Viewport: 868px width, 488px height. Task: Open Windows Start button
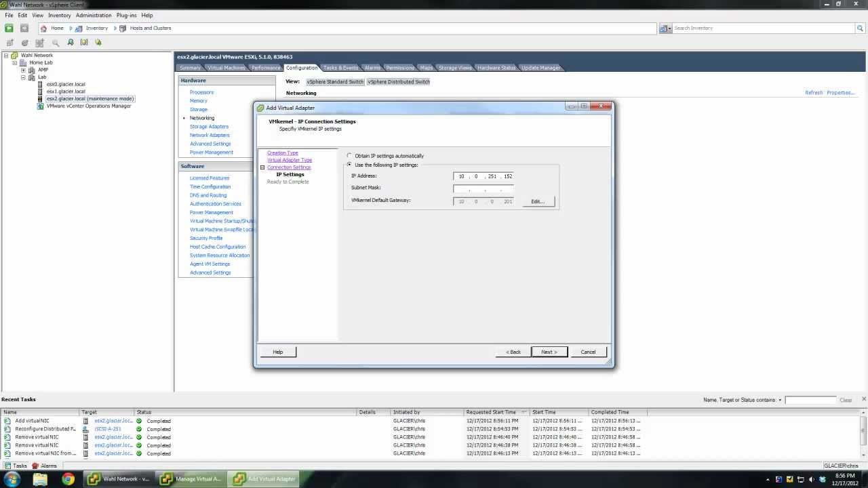[x=12, y=479]
